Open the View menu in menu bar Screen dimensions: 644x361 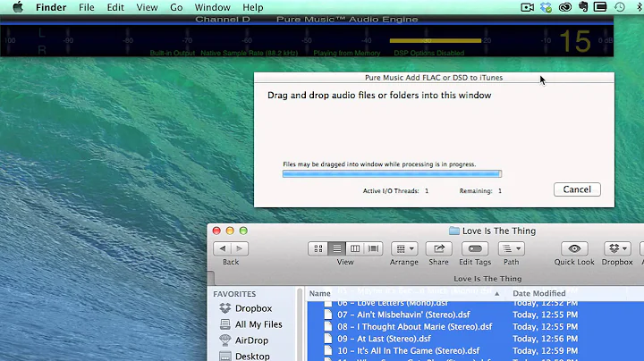tap(147, 7)
